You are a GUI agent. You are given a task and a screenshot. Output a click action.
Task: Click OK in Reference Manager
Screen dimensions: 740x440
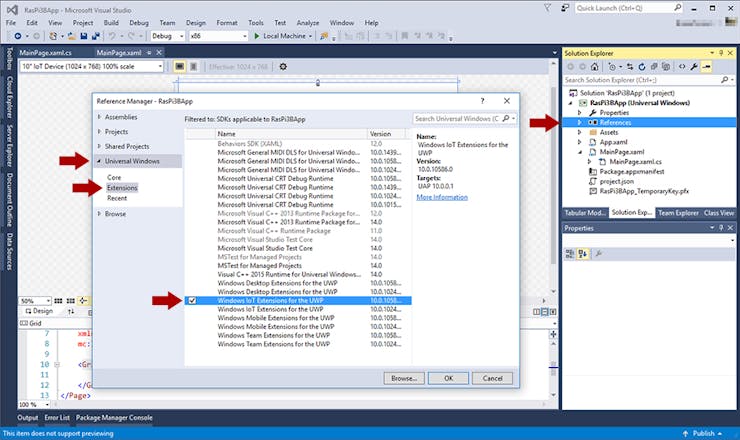(x=448, y=378)
